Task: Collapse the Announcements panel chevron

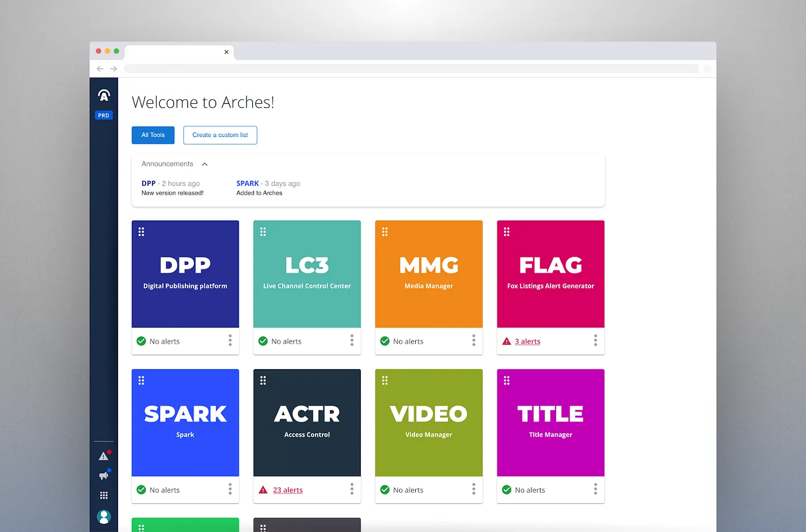Action: click(x=204, y=164)
